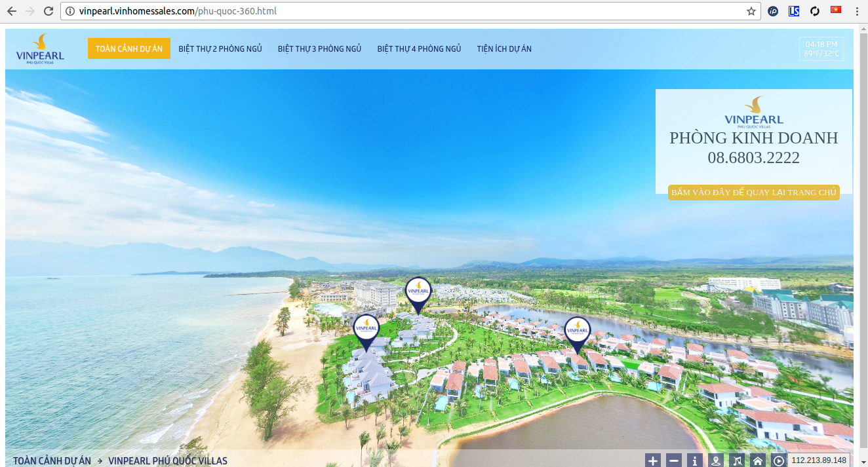Open TIỆN ÍCH DỰ ÁN menu item
The image size is (868, 467).
(504, 48)
